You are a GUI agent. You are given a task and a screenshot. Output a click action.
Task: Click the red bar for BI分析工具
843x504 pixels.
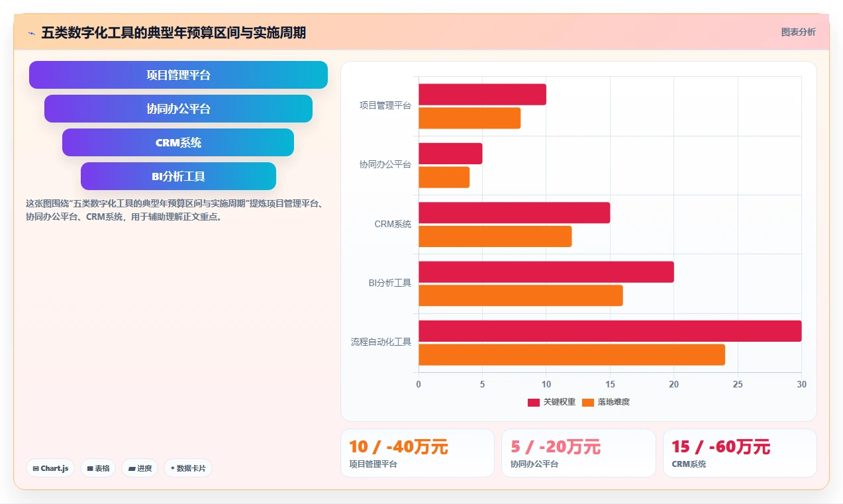(x=546, y=272)
